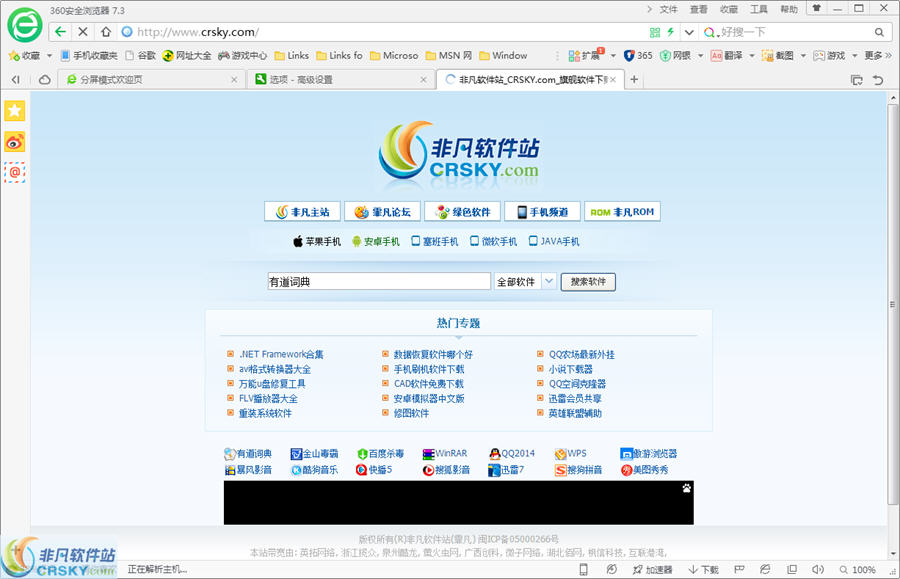
Task: Open the 帮助 menu
Action: pos(789,10)
